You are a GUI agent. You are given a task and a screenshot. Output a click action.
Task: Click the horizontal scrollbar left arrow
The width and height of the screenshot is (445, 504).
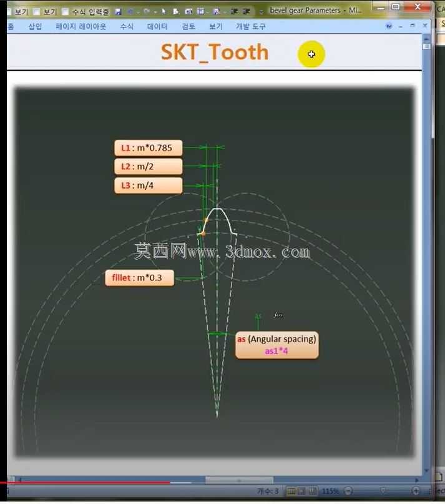pyautogui.click(x=20, y=480)
